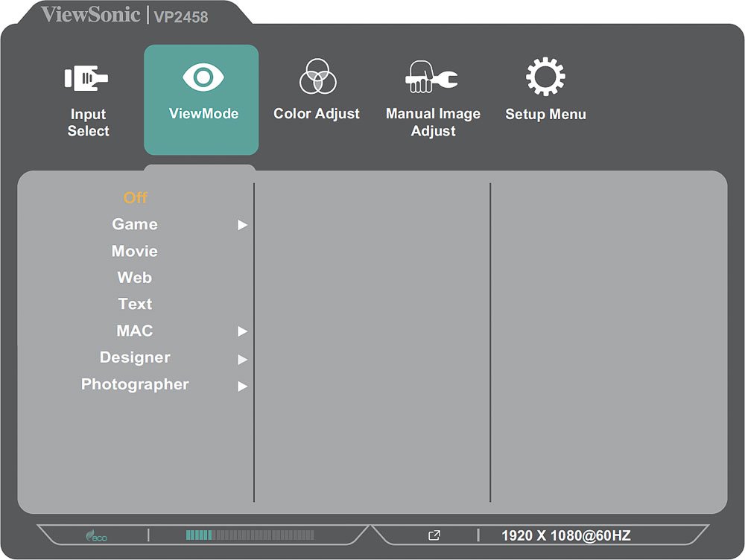This screenshot has height=560, width=745.
Task: Select the Input Select plug icon
Action: pyautogui.click(x=86, y=78)
